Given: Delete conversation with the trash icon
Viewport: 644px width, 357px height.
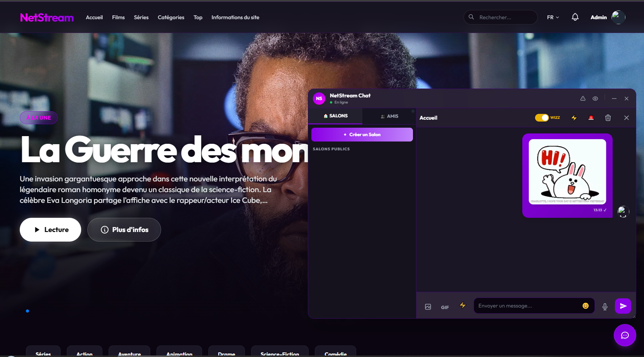Looking at the screenshot, I should point(608,118).
